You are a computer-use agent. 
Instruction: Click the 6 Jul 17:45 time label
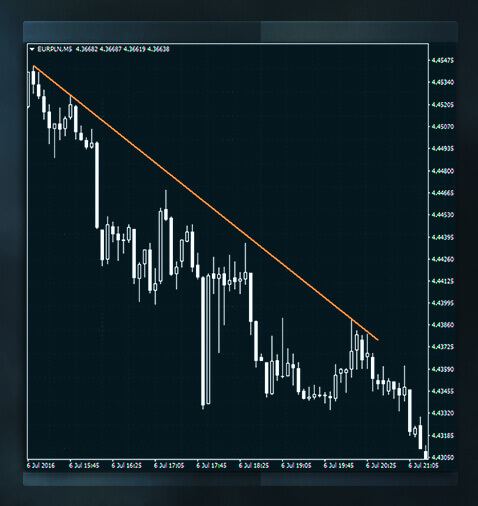(x=211, y=465)
